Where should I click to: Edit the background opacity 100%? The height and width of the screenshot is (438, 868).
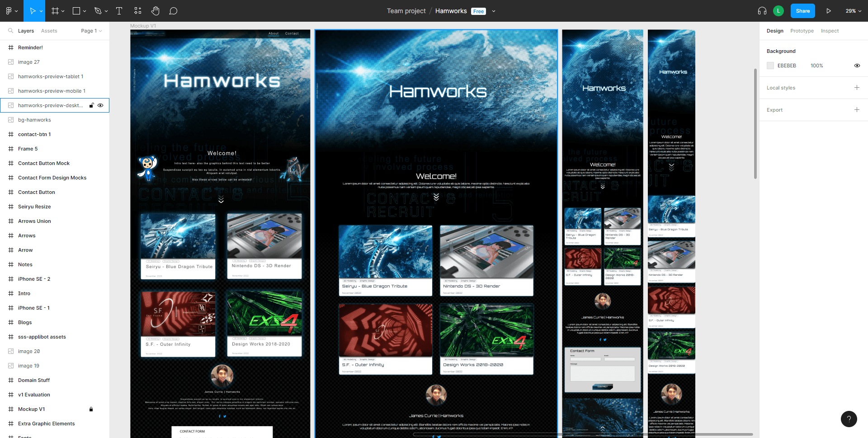(x=816, y=66)
